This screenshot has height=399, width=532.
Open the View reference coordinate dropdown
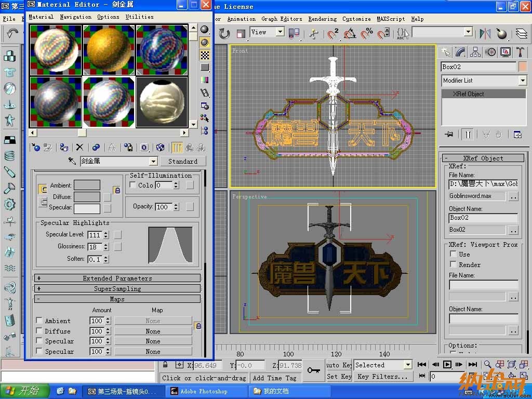pos(280,32)
